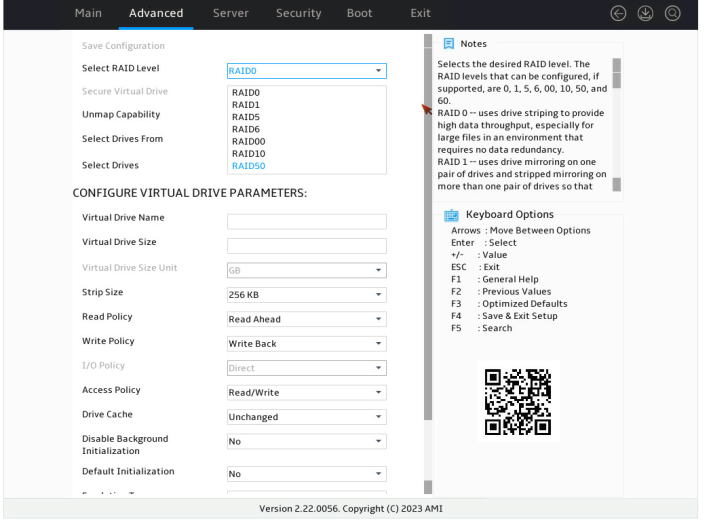Open the Main tab
Viewport: 711px width, 530px height.
click(89, 13)
